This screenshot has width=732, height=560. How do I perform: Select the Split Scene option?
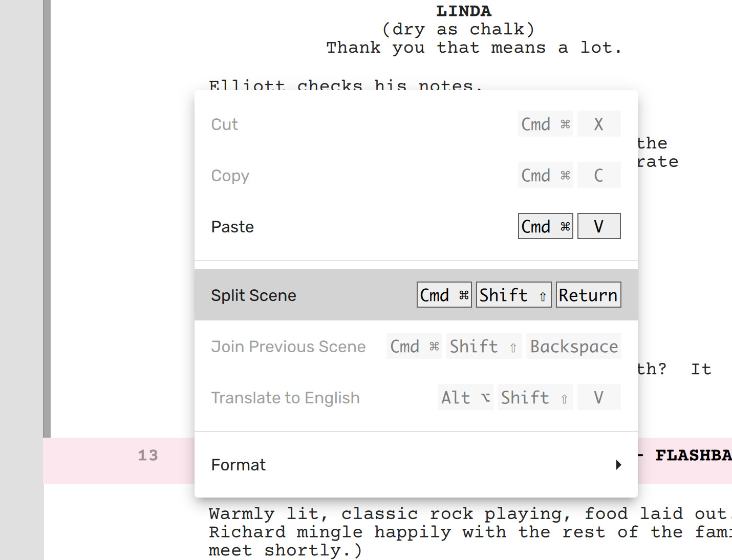(x=253, y=295)
